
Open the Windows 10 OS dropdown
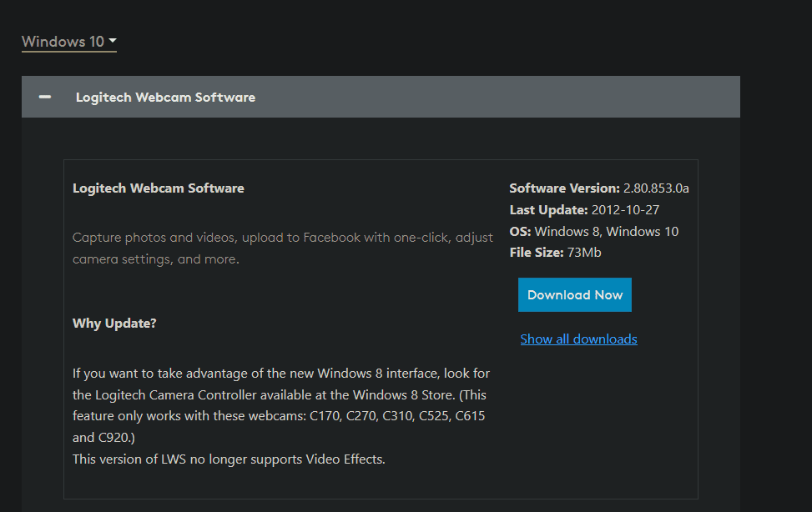pyautogui.click(x=69, y=42)
